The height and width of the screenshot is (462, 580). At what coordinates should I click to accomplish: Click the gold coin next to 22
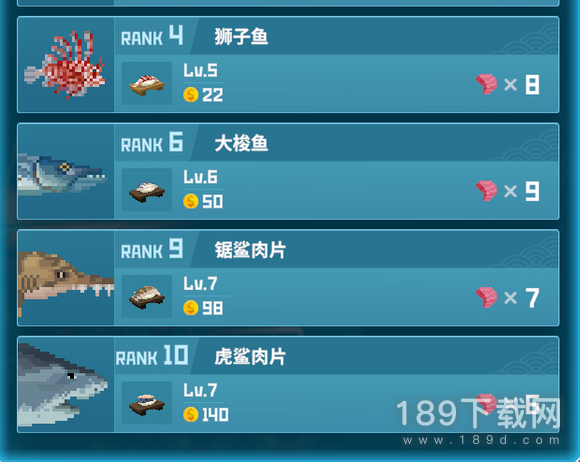click(x=191, y=95)
